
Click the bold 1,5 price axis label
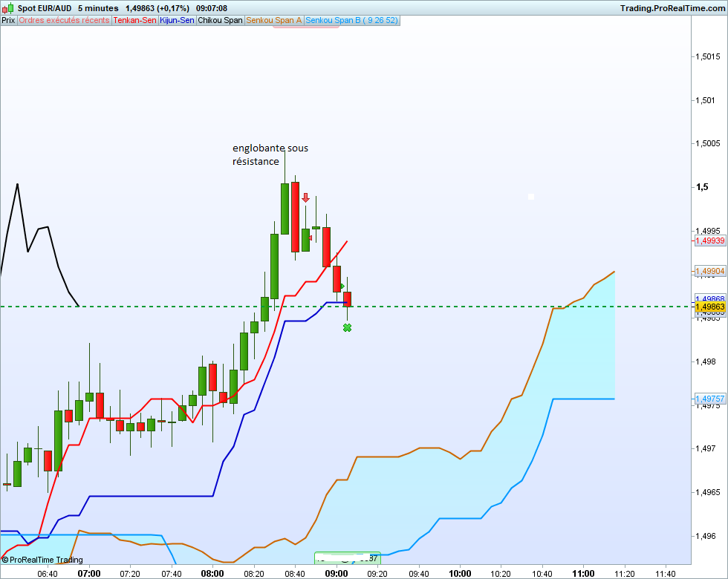click(x=702, y=187)
